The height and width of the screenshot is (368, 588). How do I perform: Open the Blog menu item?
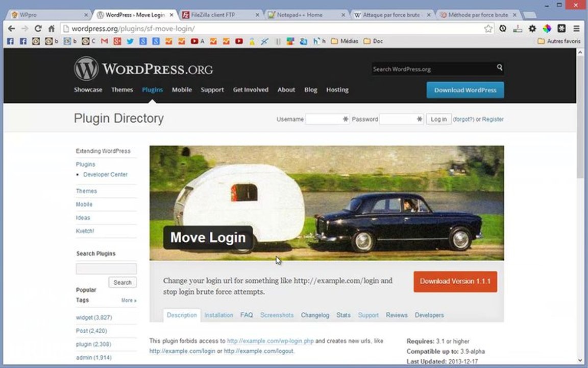310,90
